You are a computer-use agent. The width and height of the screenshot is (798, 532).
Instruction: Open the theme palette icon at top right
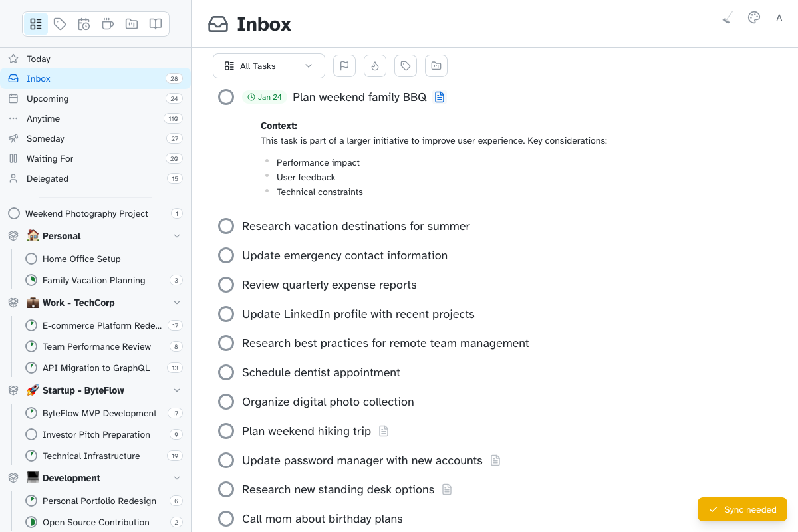click(x=753, y=17)
